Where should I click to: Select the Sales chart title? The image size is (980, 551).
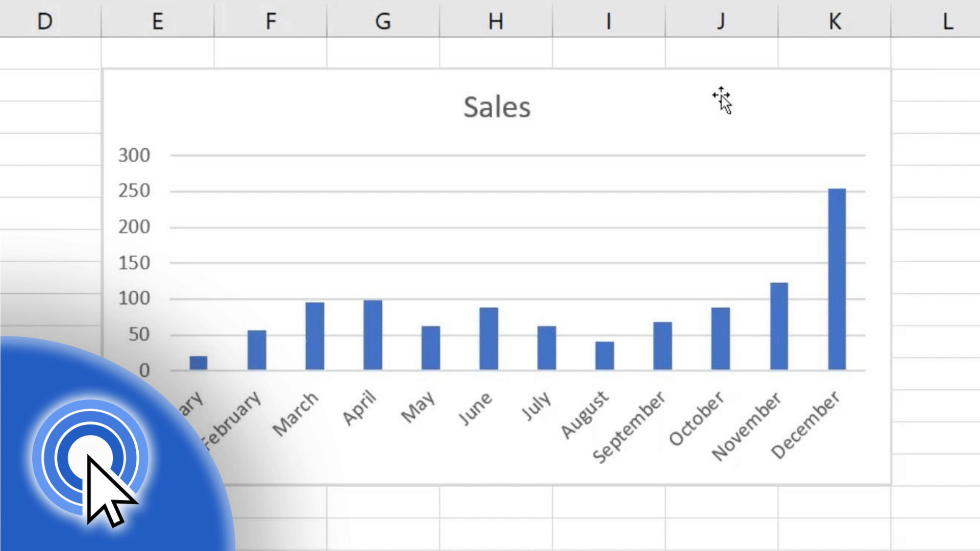tap(497, 106)
